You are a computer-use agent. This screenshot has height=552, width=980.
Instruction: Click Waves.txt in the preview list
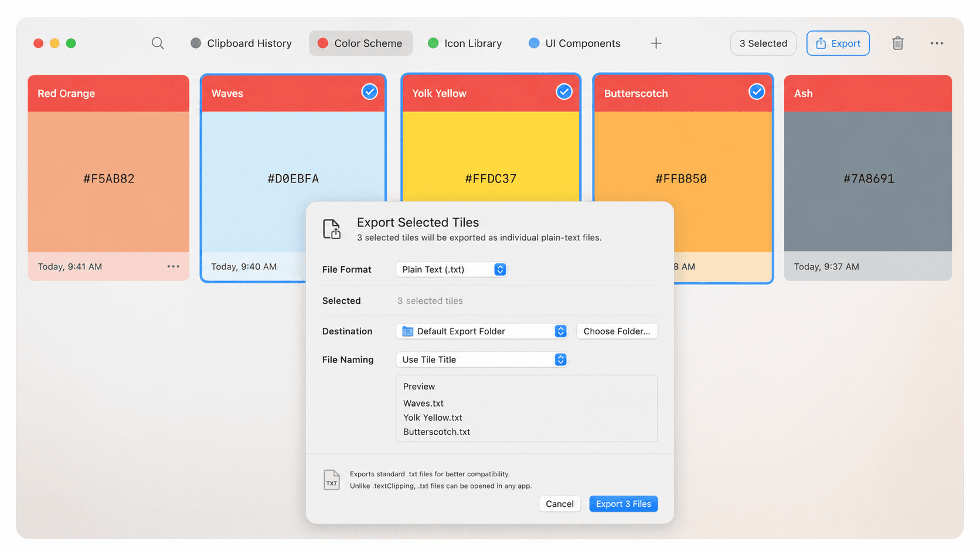(x=423, y=404)
